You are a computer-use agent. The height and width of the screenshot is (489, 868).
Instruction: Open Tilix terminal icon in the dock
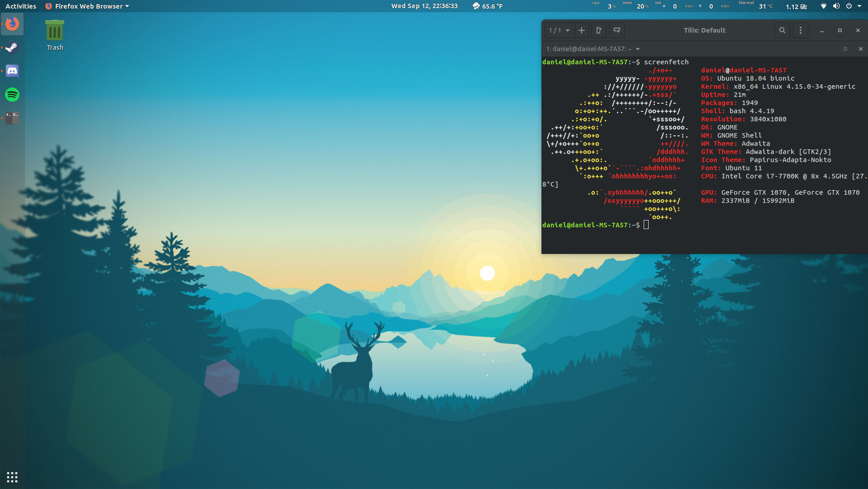12,118
